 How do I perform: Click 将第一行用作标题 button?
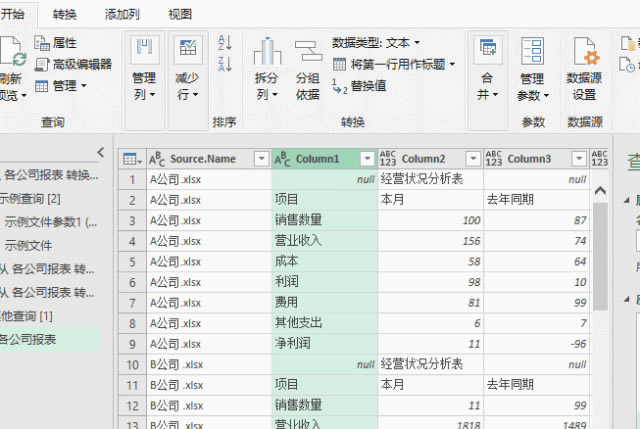[x=396, y=64]
